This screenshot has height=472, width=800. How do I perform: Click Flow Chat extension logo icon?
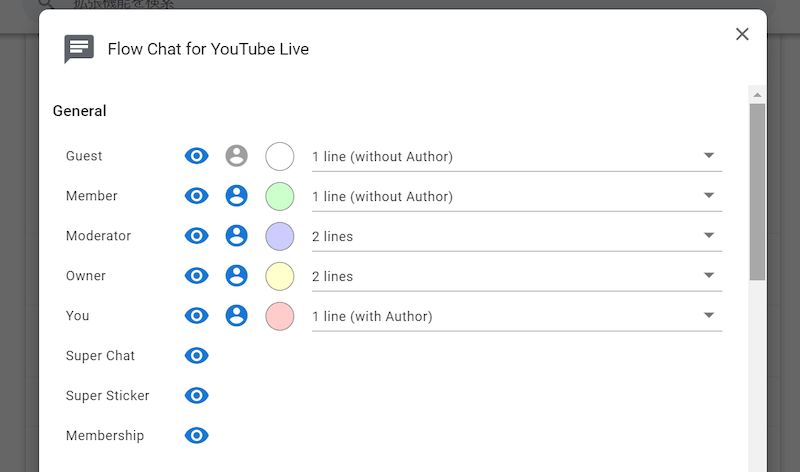point(79,49)
